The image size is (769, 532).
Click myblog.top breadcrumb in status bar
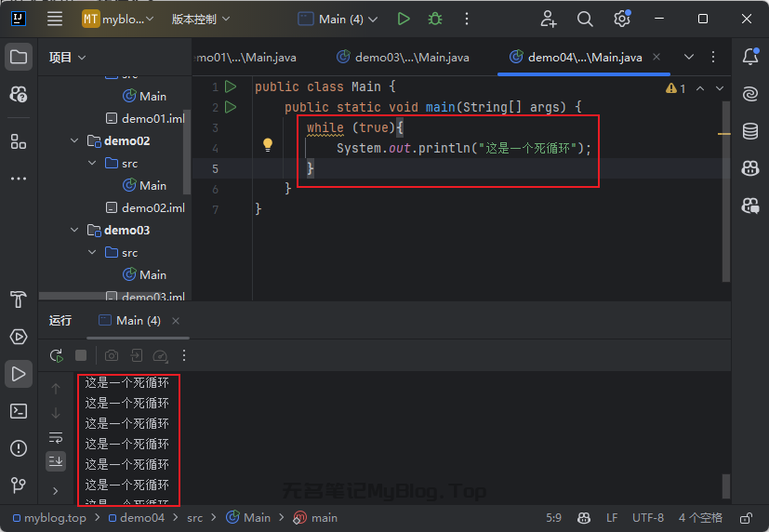click(x=49, y=518)
